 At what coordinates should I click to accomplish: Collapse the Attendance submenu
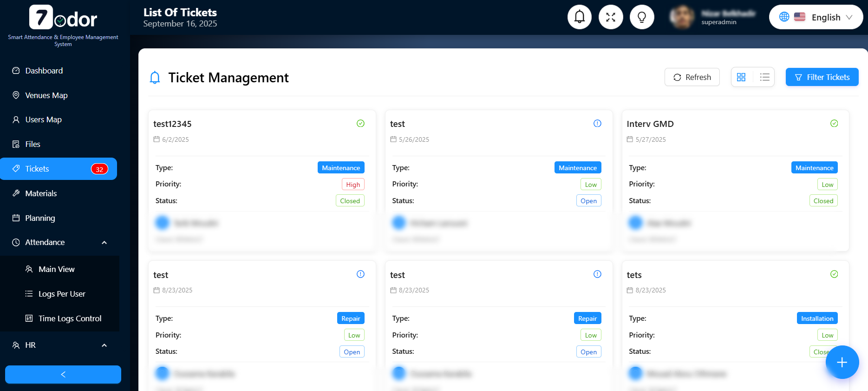(x=104, y=243)
